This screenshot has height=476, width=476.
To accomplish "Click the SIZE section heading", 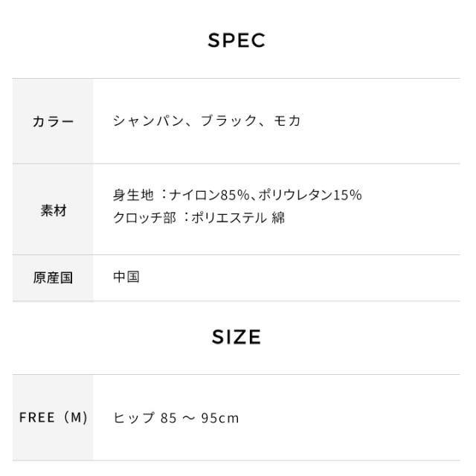I will (x=237, y=338).
